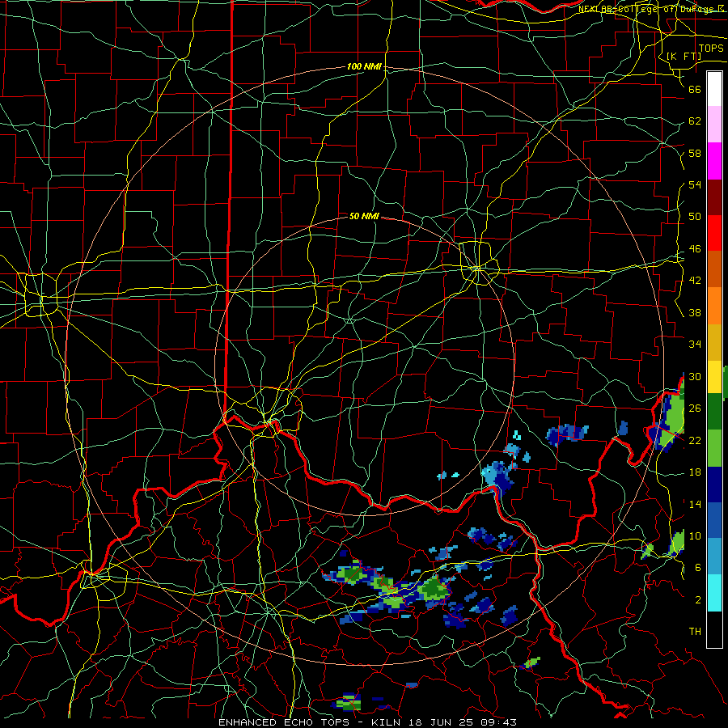Select the legend value '14'
728x728 pixels.
click(x=695, y=504)
